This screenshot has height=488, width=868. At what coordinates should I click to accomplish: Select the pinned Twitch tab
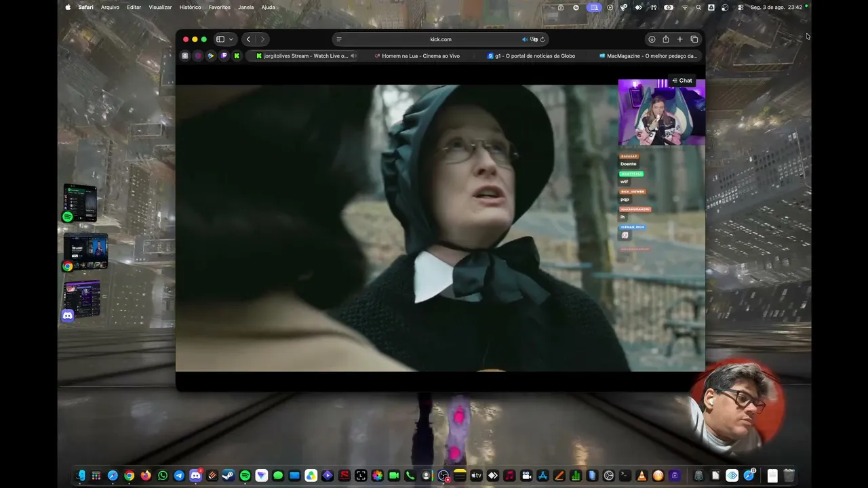point(224,56)
